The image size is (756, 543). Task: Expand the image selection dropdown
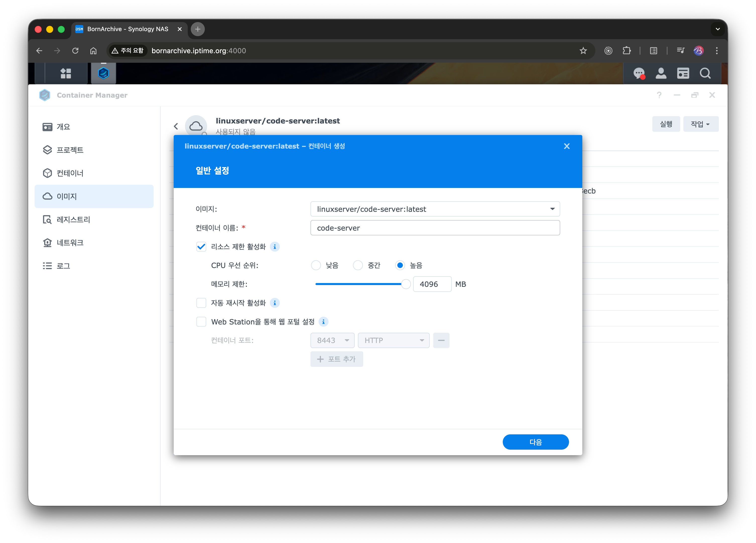tap(552, 209)
